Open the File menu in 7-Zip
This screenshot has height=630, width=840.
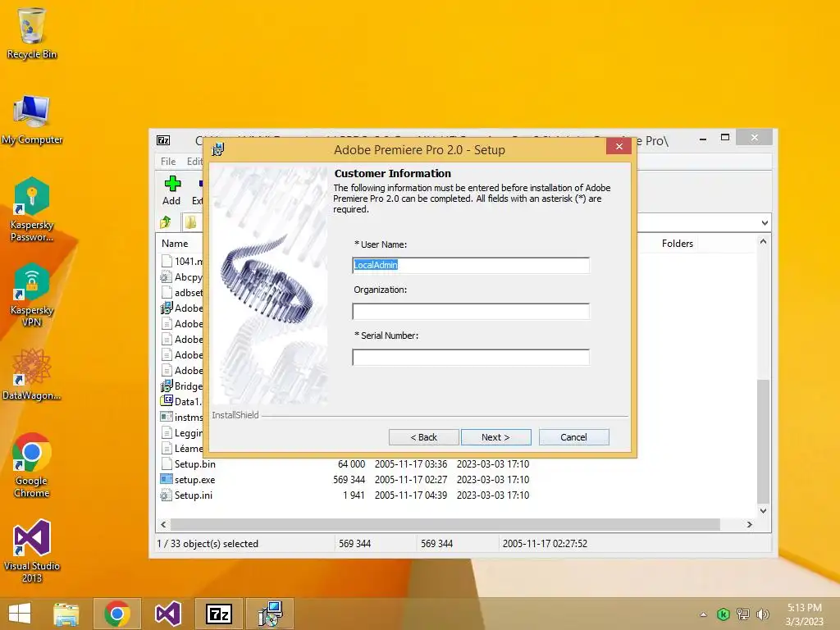(168, 162)
